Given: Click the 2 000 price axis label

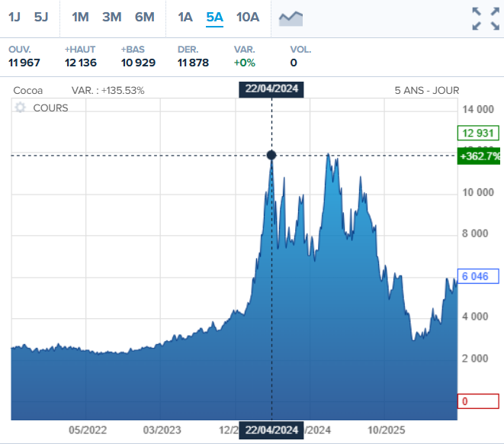Looking at the screenshot, I should 475,359.
